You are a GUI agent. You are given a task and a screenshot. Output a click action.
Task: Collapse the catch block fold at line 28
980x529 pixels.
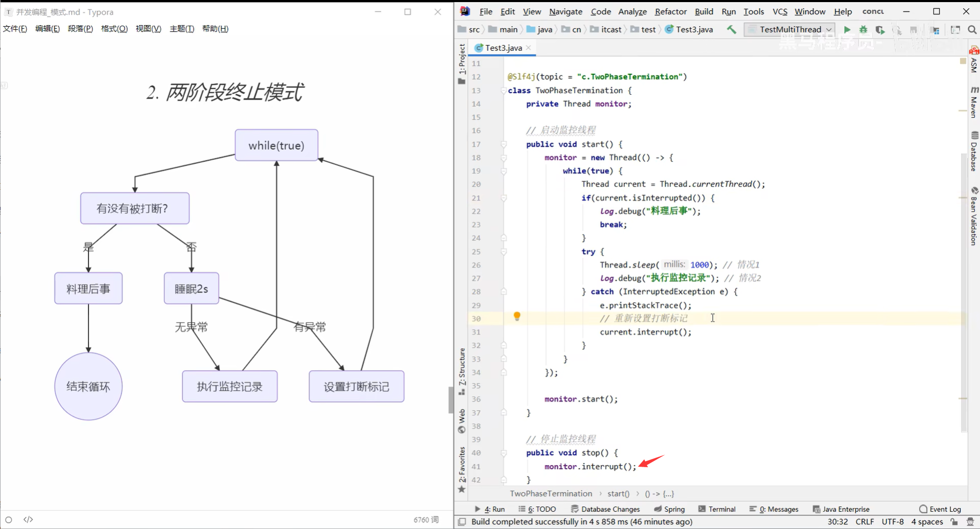pos(503,292)
